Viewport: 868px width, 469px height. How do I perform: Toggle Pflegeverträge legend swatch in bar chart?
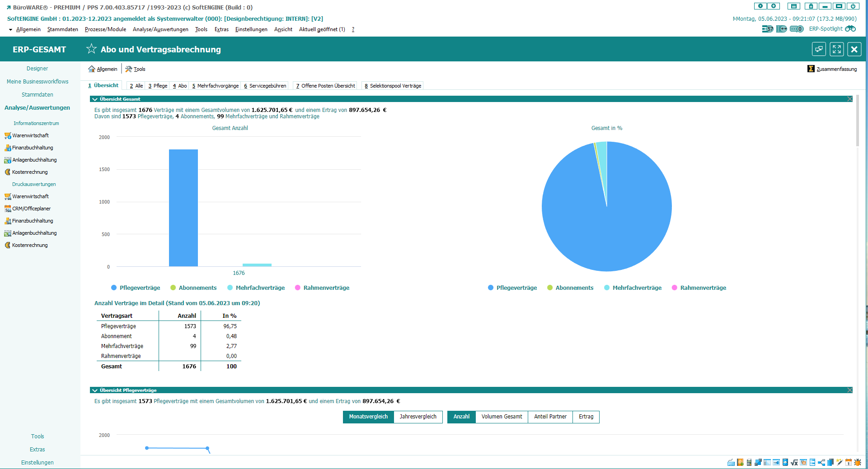pos(114,288)
